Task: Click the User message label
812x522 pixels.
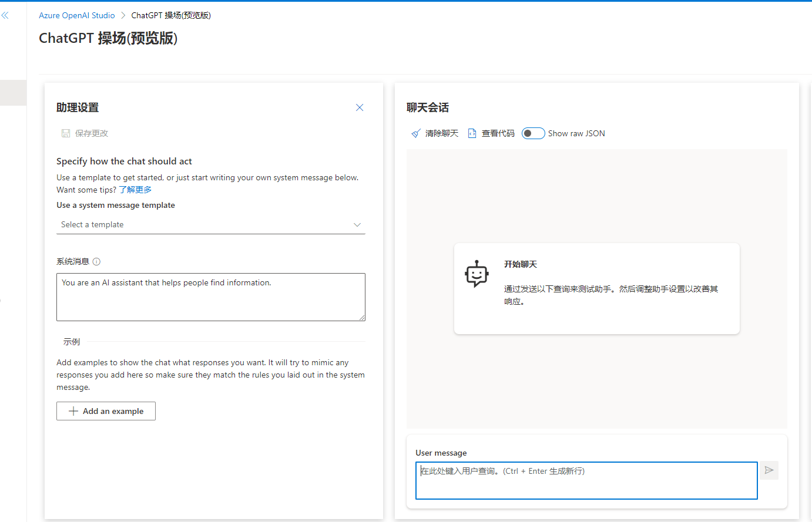Action: tap(441, 453)
